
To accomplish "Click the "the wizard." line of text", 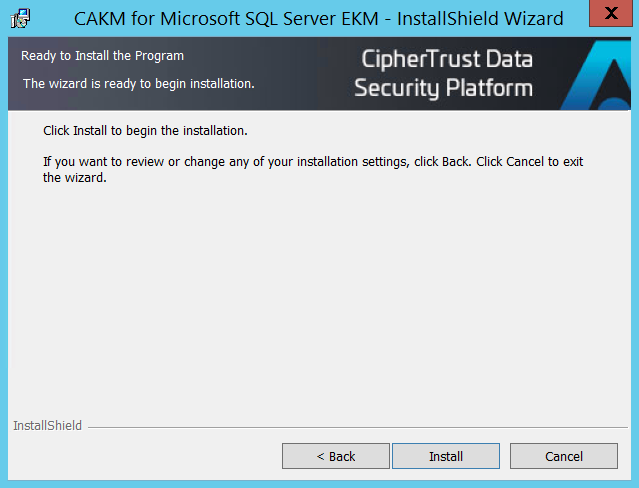I will tap(74, 179).
